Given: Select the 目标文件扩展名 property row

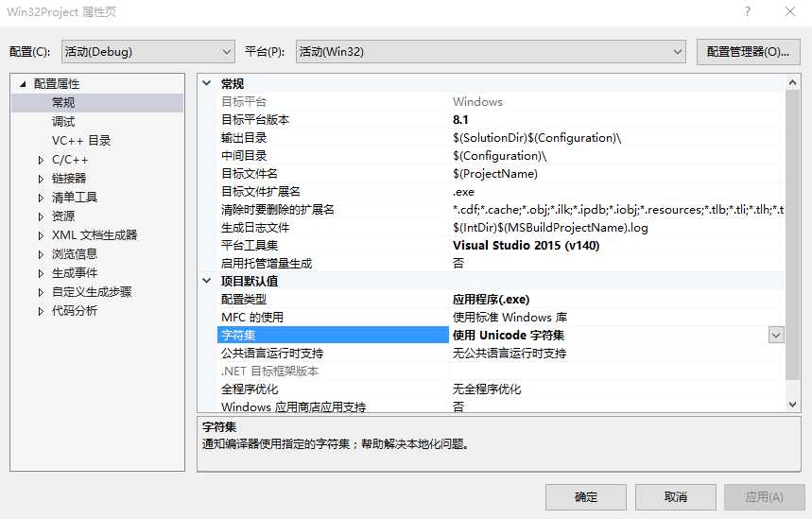Looking at the screenshot, I should tap(501, 192).
